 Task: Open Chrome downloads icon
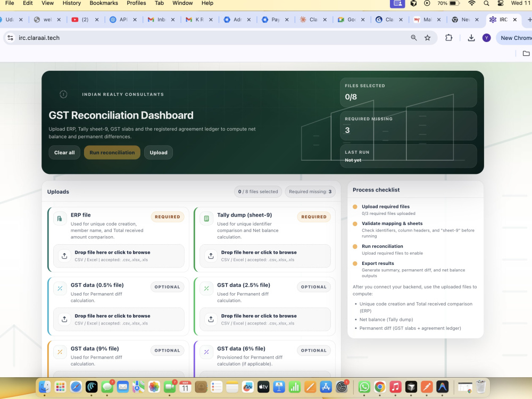471,38
